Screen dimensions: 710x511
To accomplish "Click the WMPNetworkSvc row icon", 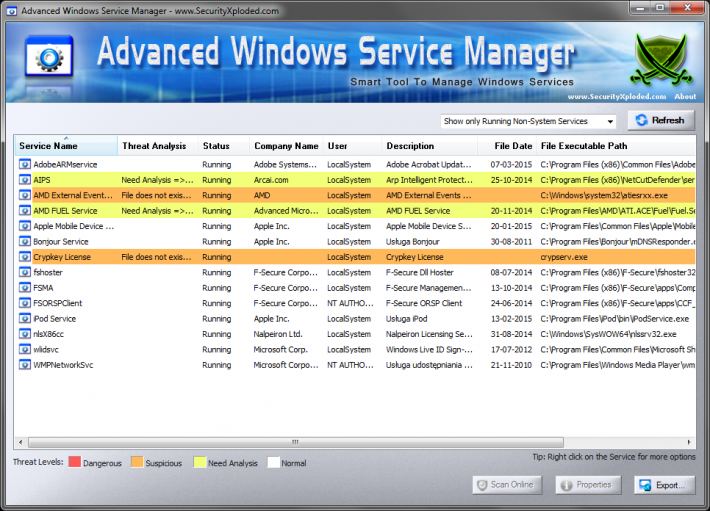I will (24, 365).
